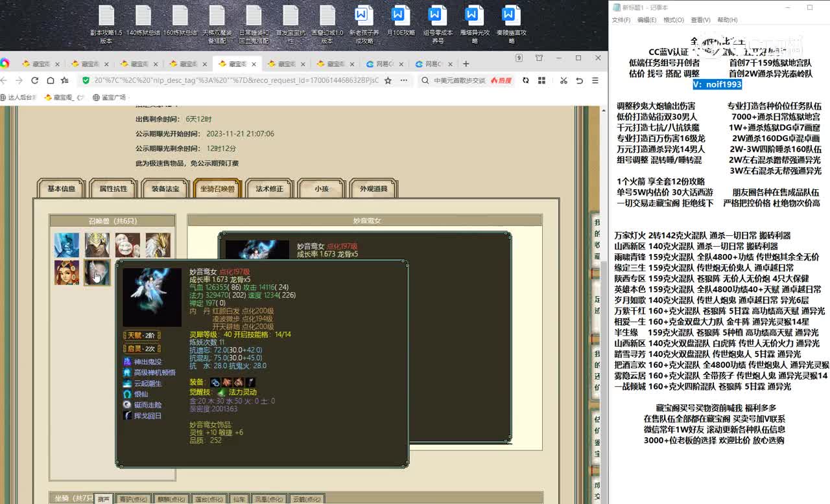Screen dimensions: 830x504
Task: Select the 仙车 mount tab
Action: coord(239,499)
